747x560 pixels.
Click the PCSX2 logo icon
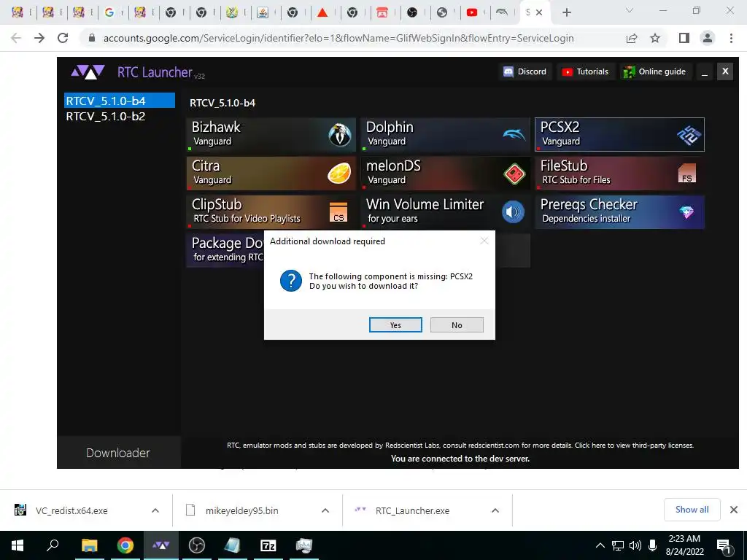(x=689, y=135)
